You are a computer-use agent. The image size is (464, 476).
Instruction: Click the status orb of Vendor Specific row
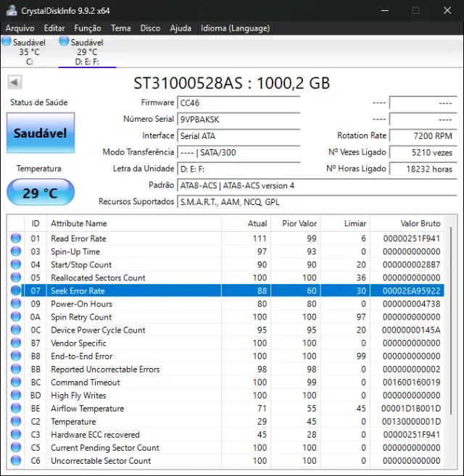(16, 343)
